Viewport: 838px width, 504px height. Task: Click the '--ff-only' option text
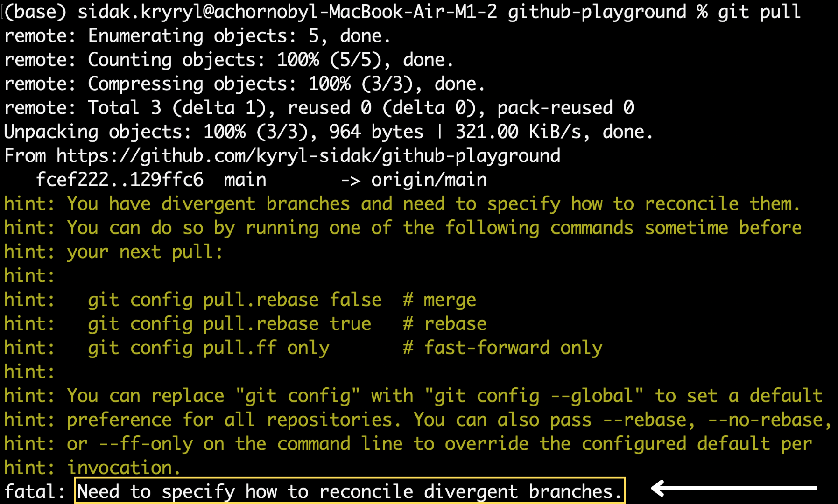pyautogui.click(x=146, y=444)
